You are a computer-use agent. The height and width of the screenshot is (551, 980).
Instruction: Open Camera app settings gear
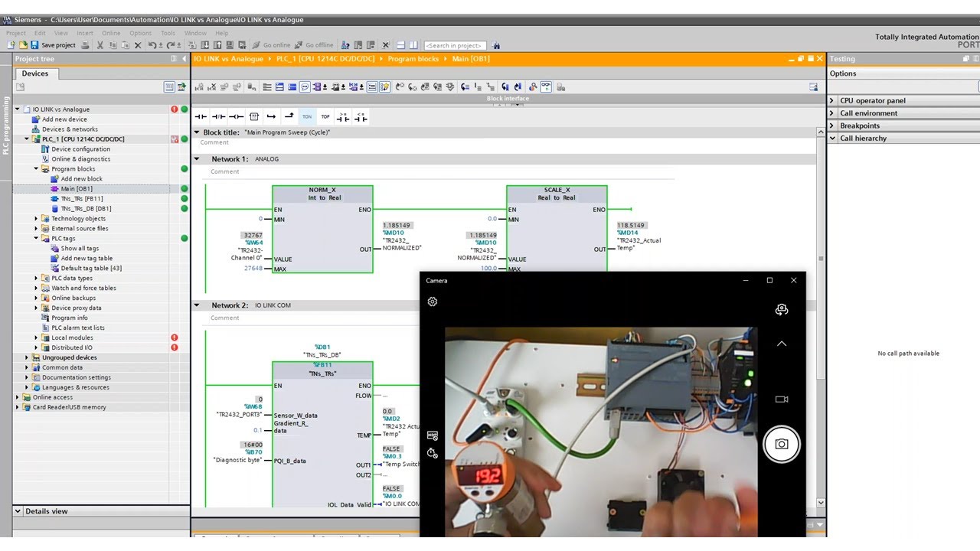[x=433, y=302]
